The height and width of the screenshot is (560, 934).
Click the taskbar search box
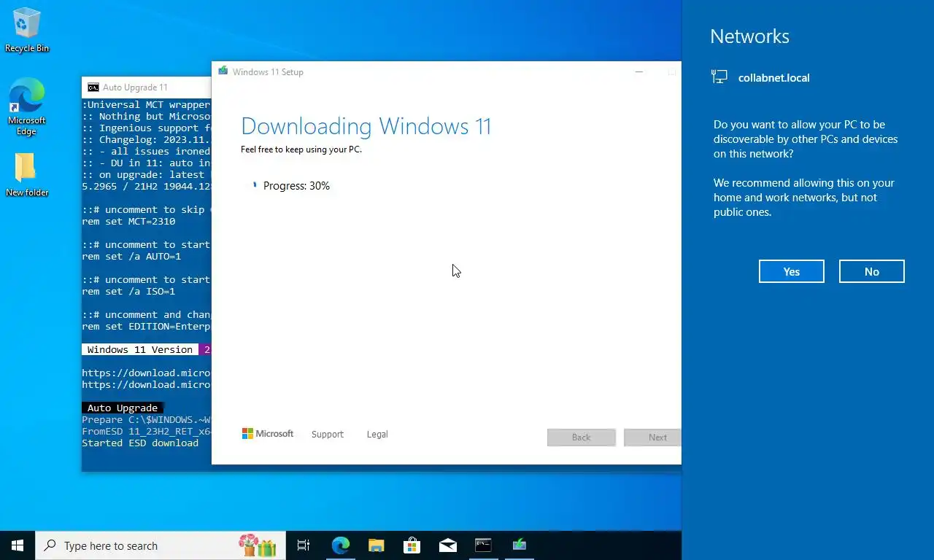click(x=161, y=545)
